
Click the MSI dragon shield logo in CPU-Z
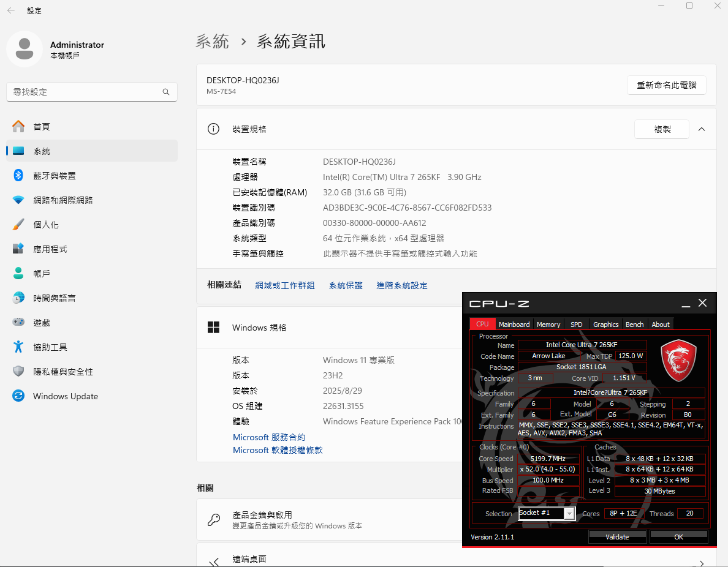click(678, 361)
